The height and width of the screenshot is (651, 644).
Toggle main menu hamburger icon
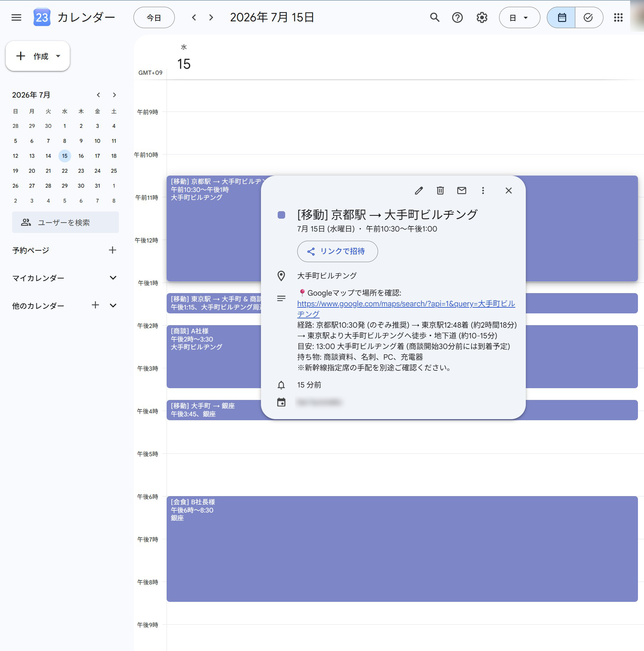[16, 17]
